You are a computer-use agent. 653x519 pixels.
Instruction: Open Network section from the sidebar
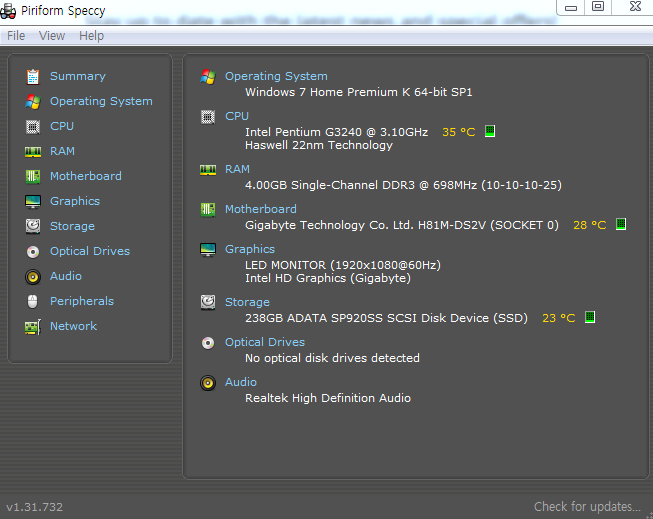coord(74,326)
